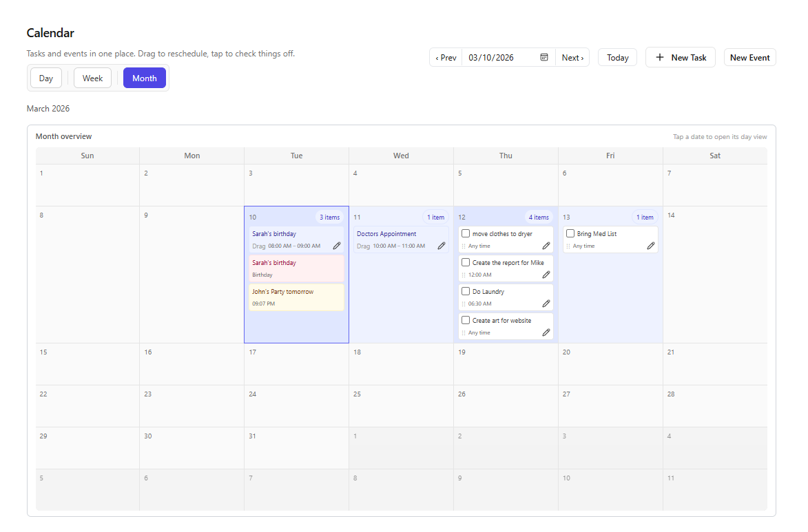This screenshot has height=532, width=808.
Task: Switch to Day view
Action: point(45,78)
